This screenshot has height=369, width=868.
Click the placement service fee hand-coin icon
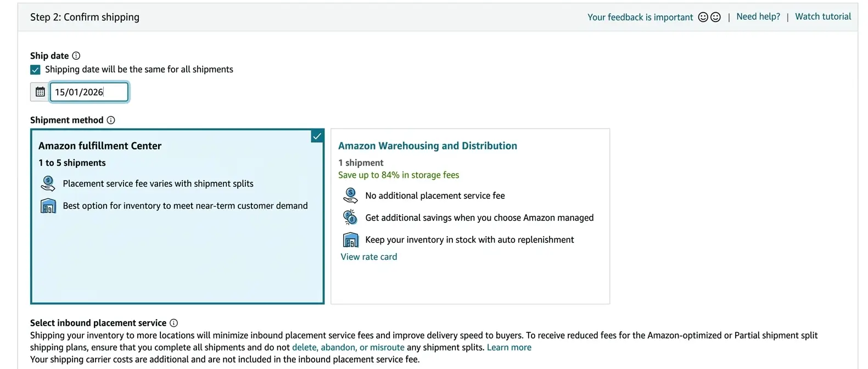(48, 183)
